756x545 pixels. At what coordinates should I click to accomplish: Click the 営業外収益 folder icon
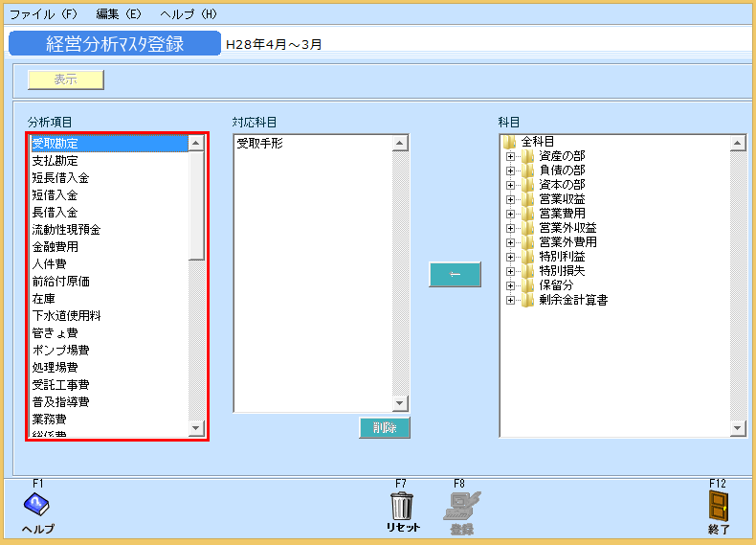coord(527,228)
